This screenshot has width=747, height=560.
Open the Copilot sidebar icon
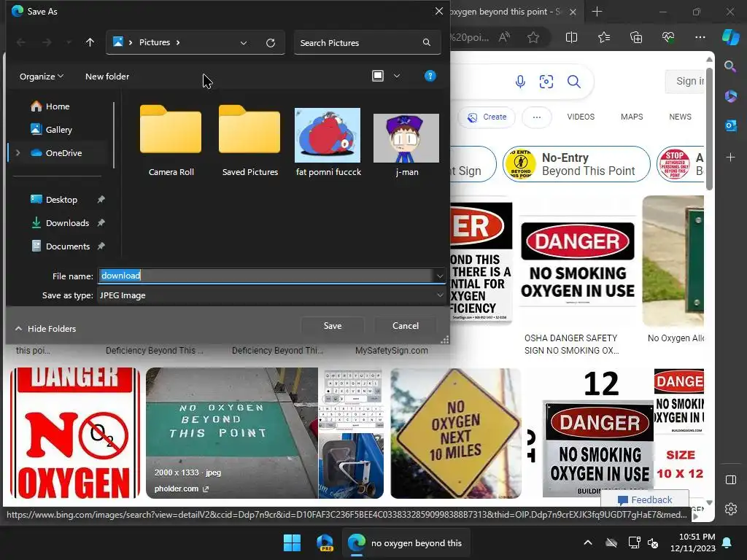tap(731, 37)
